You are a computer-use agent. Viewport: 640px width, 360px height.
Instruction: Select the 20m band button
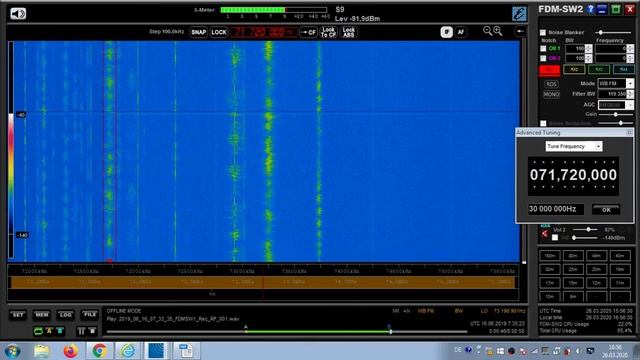(596, 269)
